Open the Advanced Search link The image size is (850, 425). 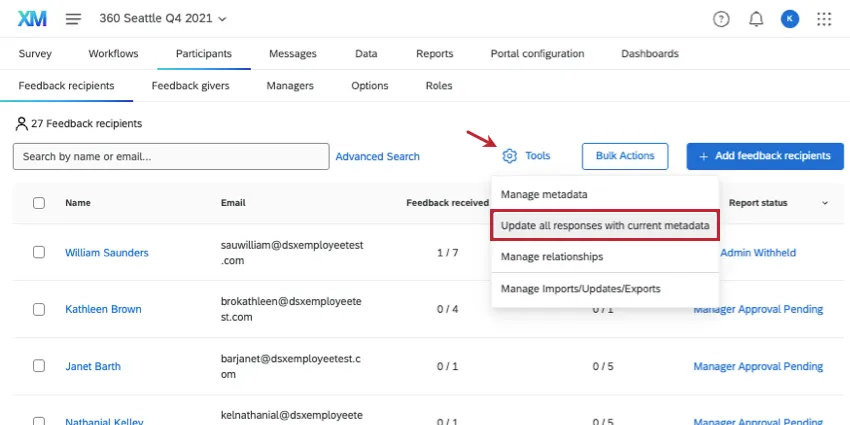click(377, 156)
